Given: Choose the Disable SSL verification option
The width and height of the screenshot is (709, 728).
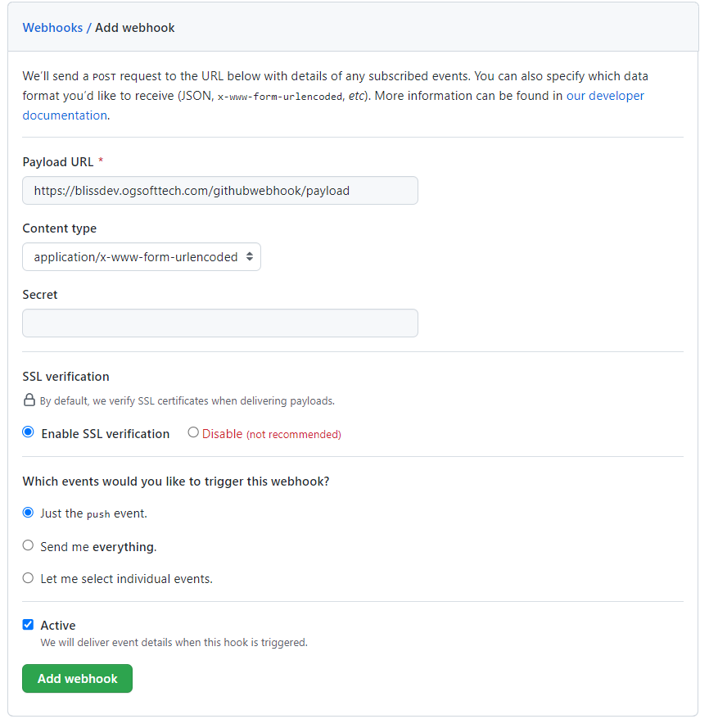Looking at the screenshot, I should coord(193,433).
